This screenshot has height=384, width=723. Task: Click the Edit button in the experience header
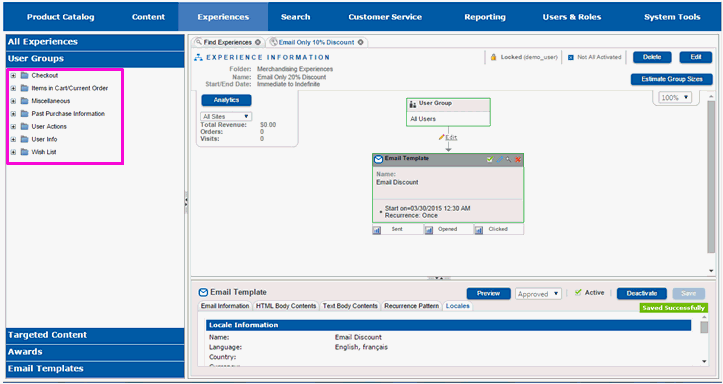[696, 57]
